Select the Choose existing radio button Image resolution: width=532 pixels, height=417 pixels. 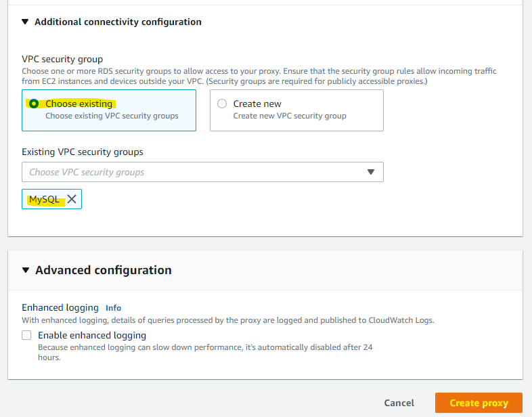point(33,104)
